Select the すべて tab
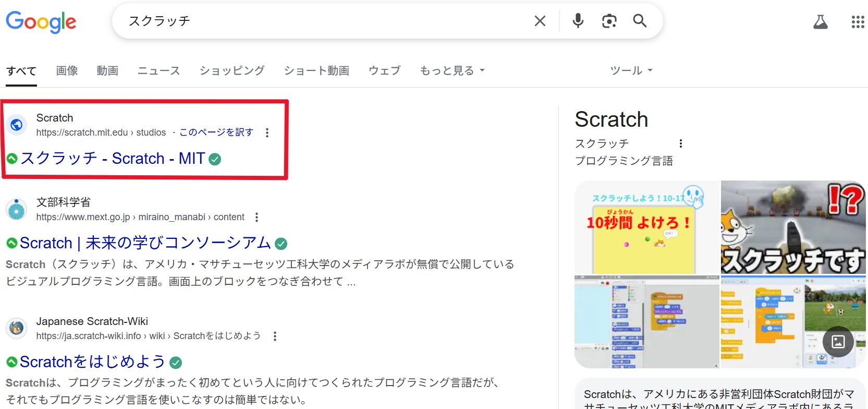 (21, 70)
